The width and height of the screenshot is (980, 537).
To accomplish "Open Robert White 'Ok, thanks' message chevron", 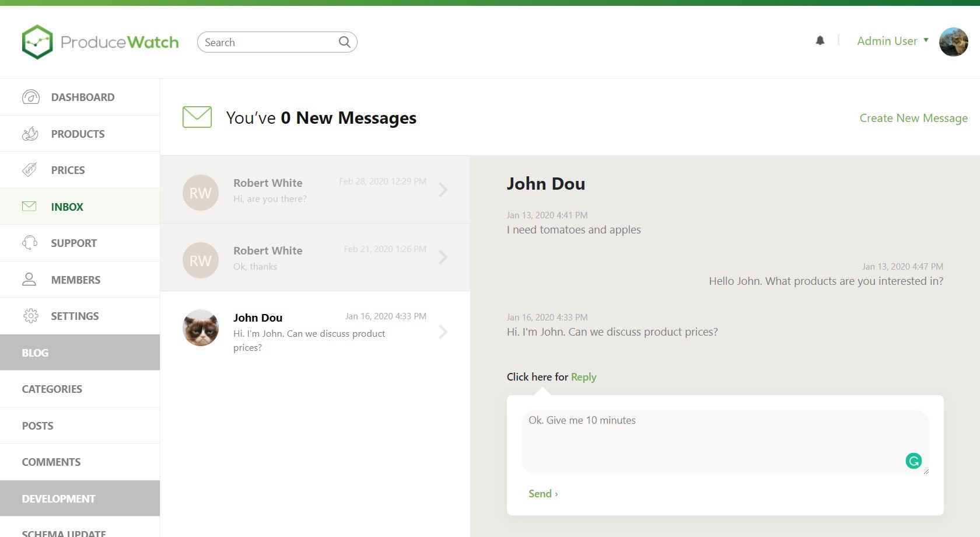I will pos(443,257).
